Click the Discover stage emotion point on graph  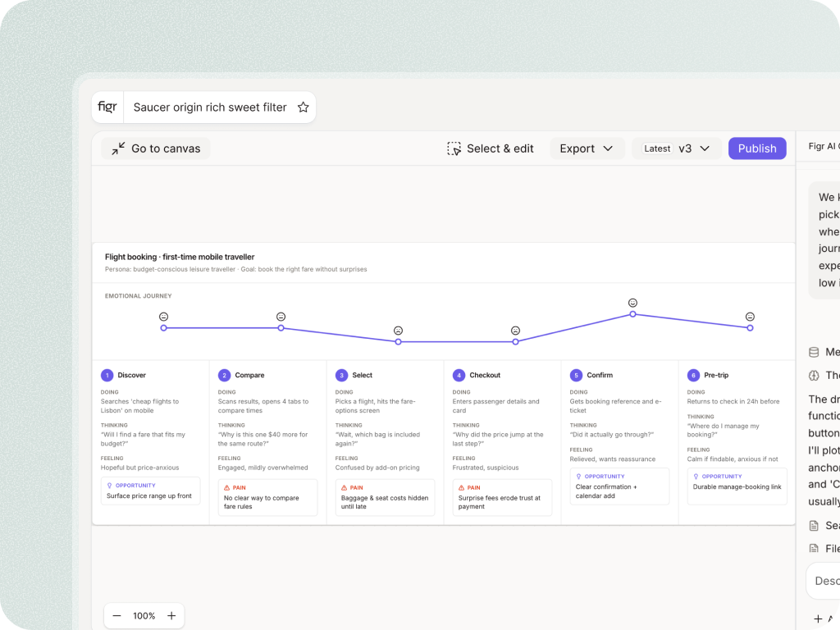163,328
